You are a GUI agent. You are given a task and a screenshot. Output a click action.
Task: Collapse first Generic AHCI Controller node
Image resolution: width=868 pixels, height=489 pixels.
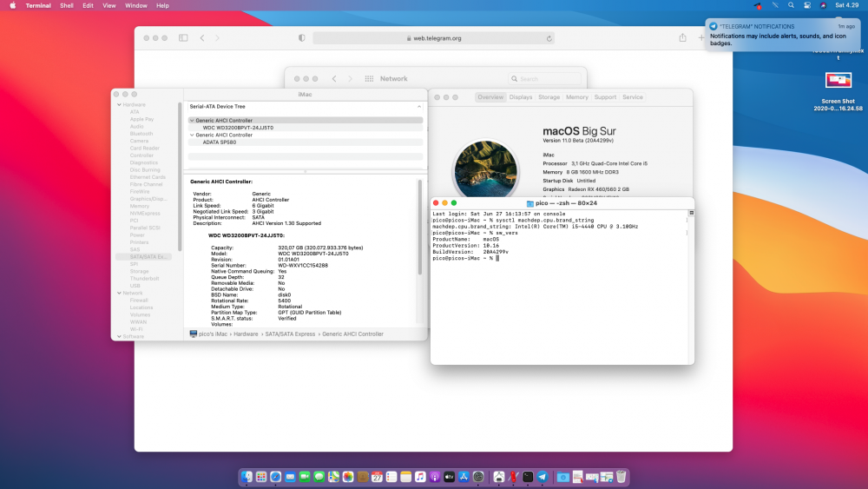click(x=192, y=120)
